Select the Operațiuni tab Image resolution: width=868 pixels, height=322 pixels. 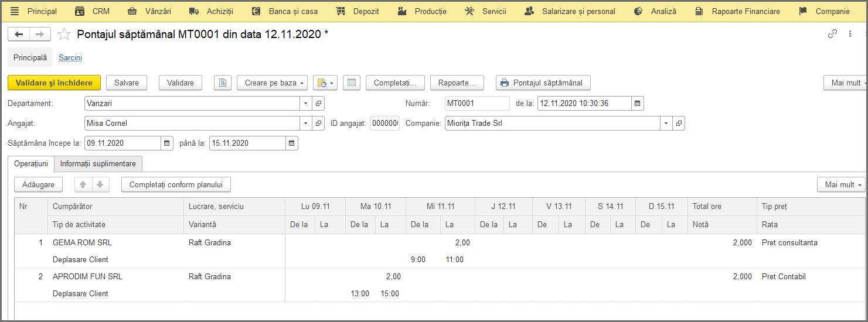coord(31,164)
